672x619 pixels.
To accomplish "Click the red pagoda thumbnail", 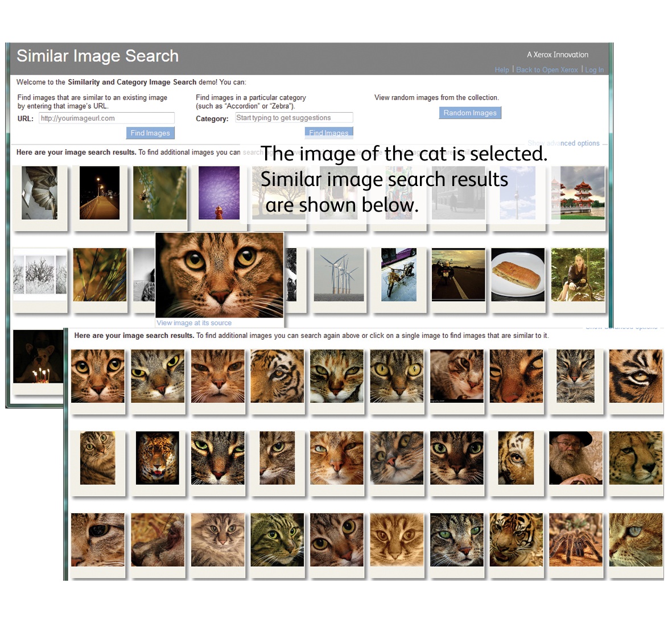I will [579, 193].
